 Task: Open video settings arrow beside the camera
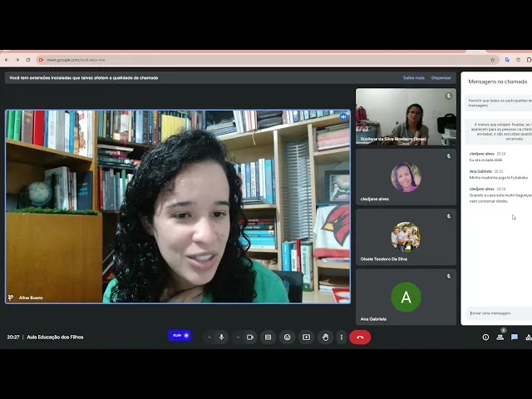click(x=239, y=337)
